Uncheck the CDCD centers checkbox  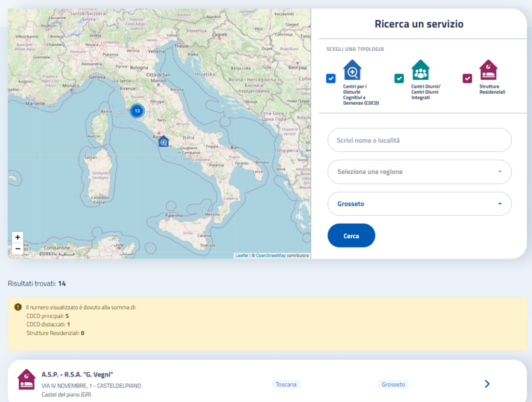click(x=331, y=79)
